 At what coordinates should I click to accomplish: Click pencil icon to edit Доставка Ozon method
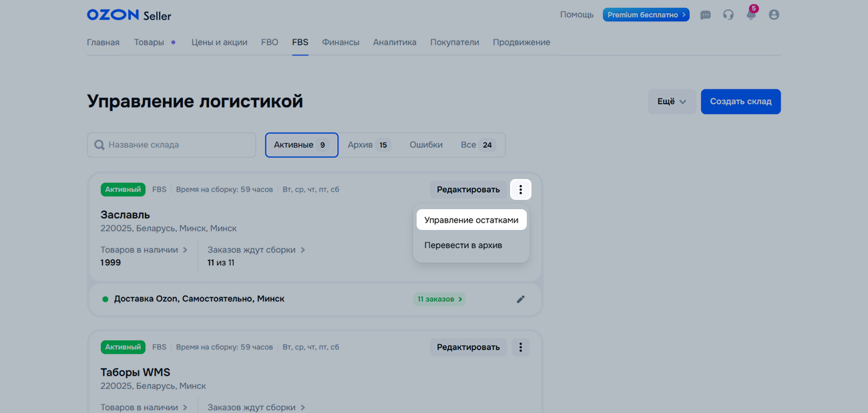520,299
